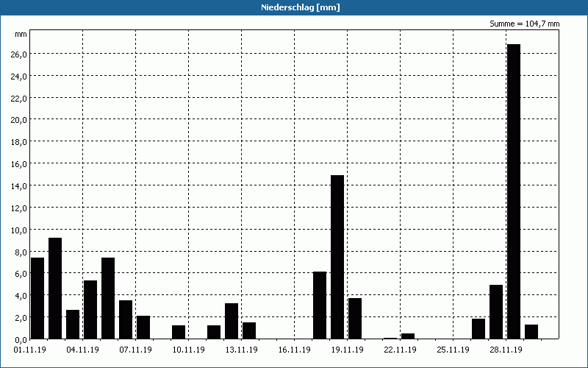Click the x-axis date '01.11.19'

[30, 350]
